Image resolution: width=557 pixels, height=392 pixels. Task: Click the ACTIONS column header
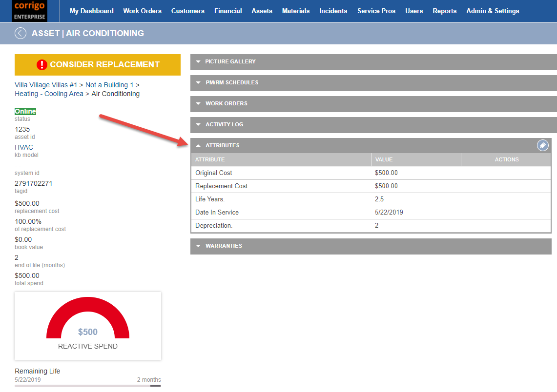point(506,159)
